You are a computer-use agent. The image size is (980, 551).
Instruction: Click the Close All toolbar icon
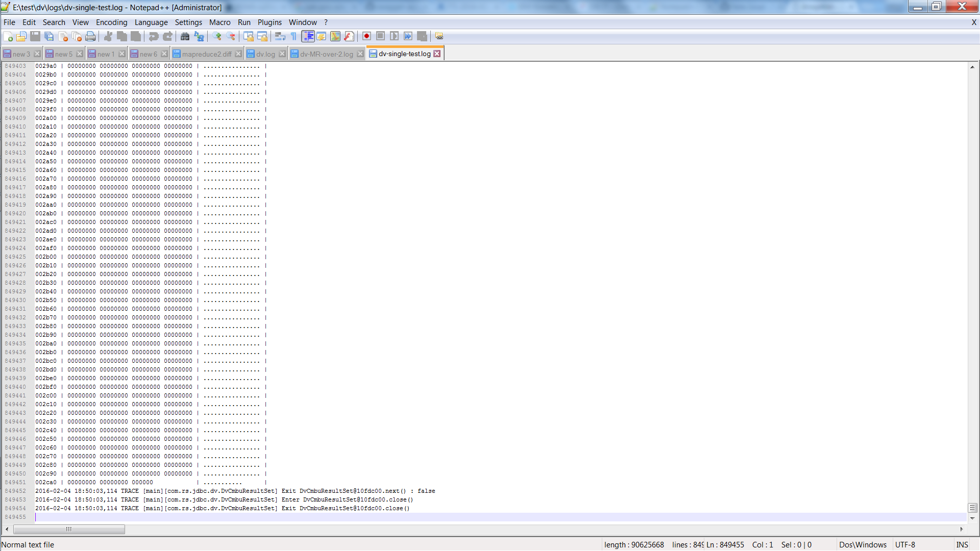tap(77, 36)
